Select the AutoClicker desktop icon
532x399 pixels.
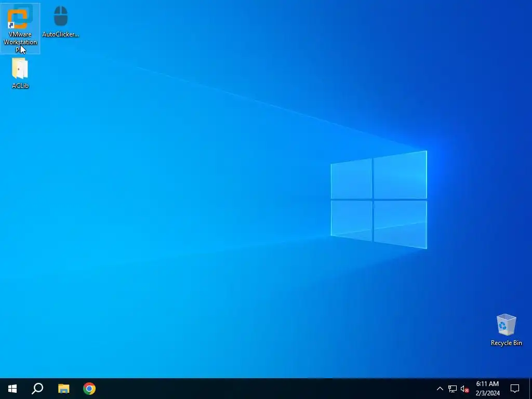pos(60,21)
